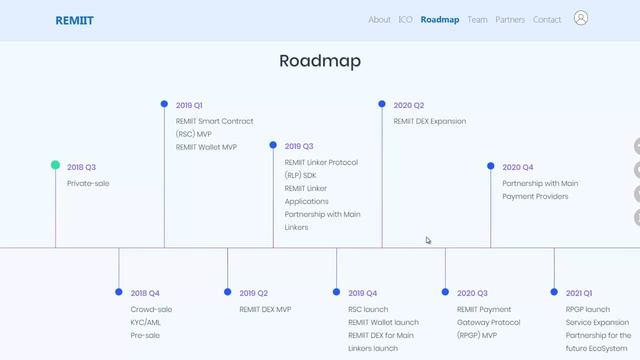Image resolution: width=640 pixels, height=360 pixels.
Task: Click the 2018 Q4 timeline dot
Action: point(119,292)
